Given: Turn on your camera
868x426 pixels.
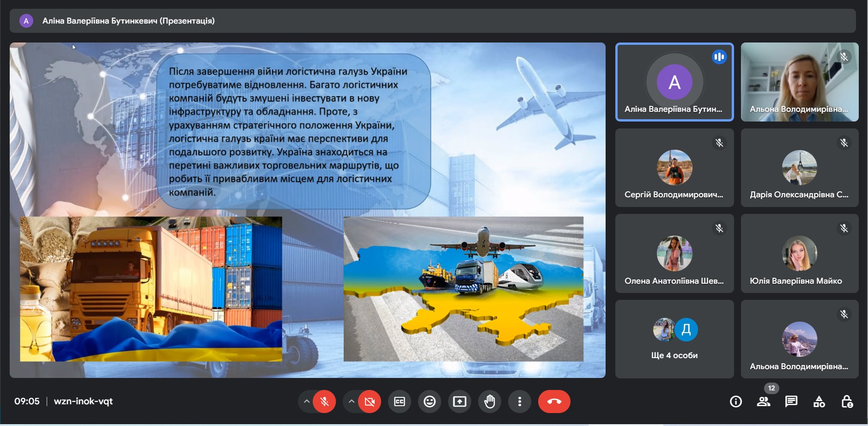Looking at the screenshot, I should 370,402.
